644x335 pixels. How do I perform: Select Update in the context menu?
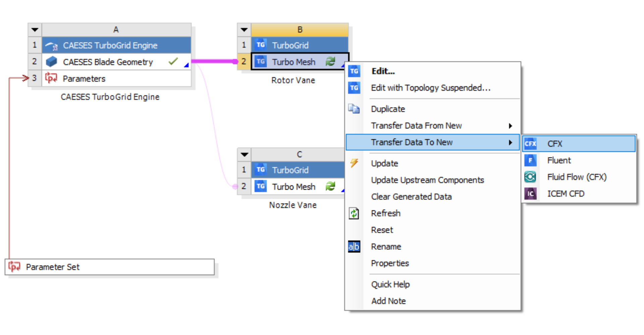[433, 163]
